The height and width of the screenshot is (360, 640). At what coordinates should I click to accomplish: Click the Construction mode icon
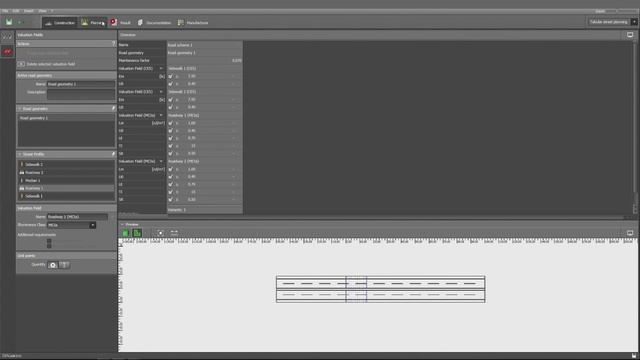(x=49, y=23)
